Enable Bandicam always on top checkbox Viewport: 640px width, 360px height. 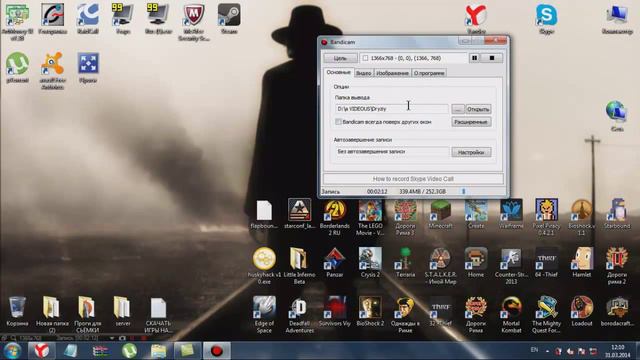tap(338, 122)
